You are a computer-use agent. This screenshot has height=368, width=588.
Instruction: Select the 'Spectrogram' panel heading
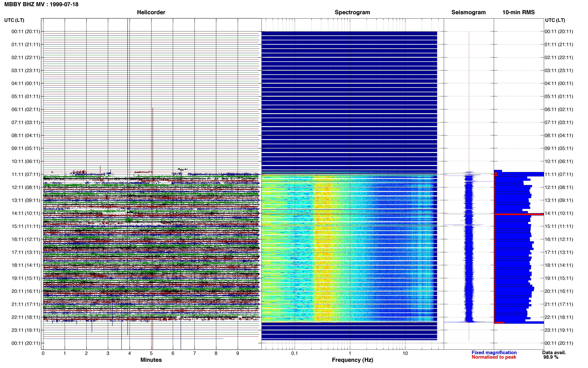coord(352,12)
